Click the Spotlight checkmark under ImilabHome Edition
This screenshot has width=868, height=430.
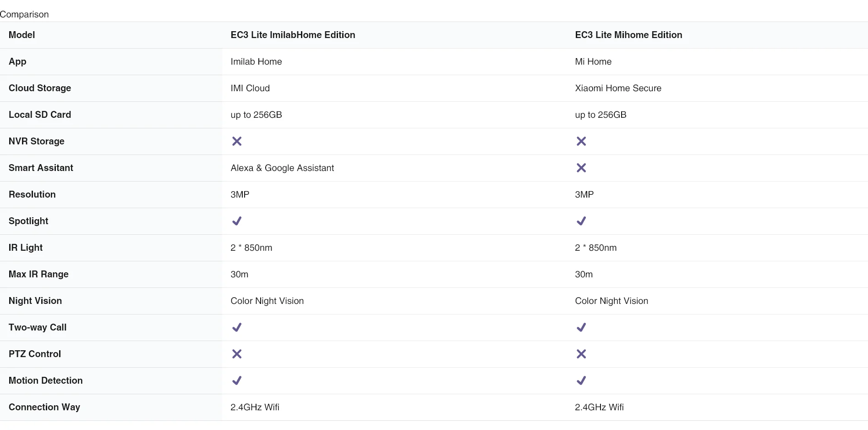pos(237,221)
